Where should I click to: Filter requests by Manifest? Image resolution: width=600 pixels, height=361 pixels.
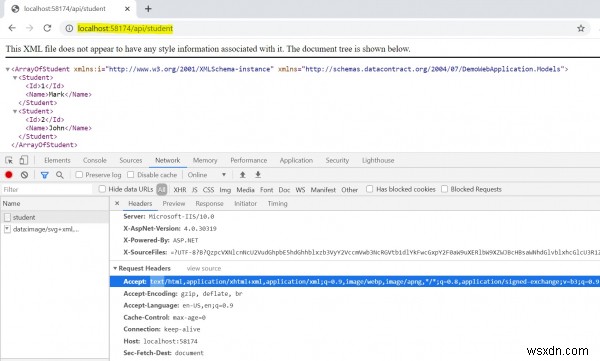pyautogui.click(x=323, y=189)
